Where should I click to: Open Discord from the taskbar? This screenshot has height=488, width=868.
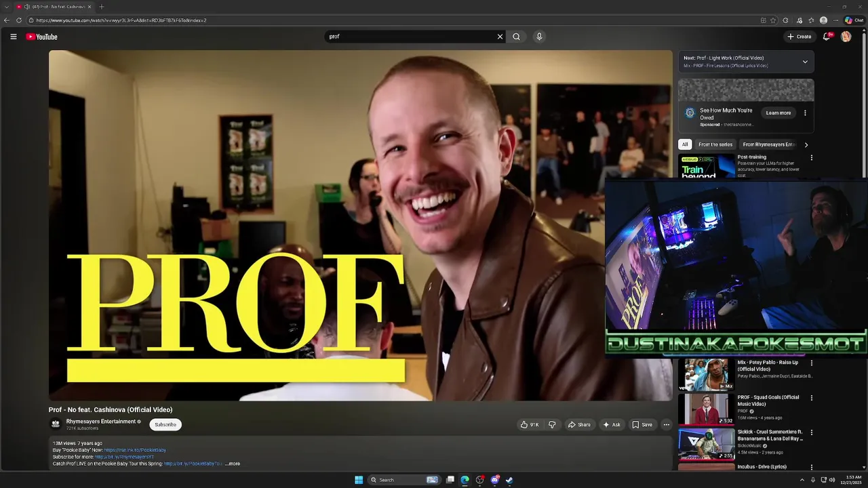[x=494, y=480]
